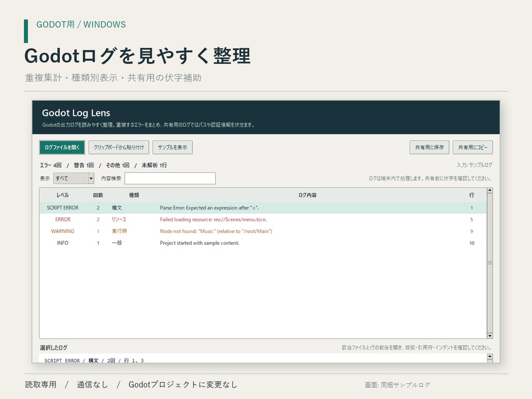This screenshot has width=532, height=399.
Task: Click the 選択したログ section label
Action: click(54, 348)
